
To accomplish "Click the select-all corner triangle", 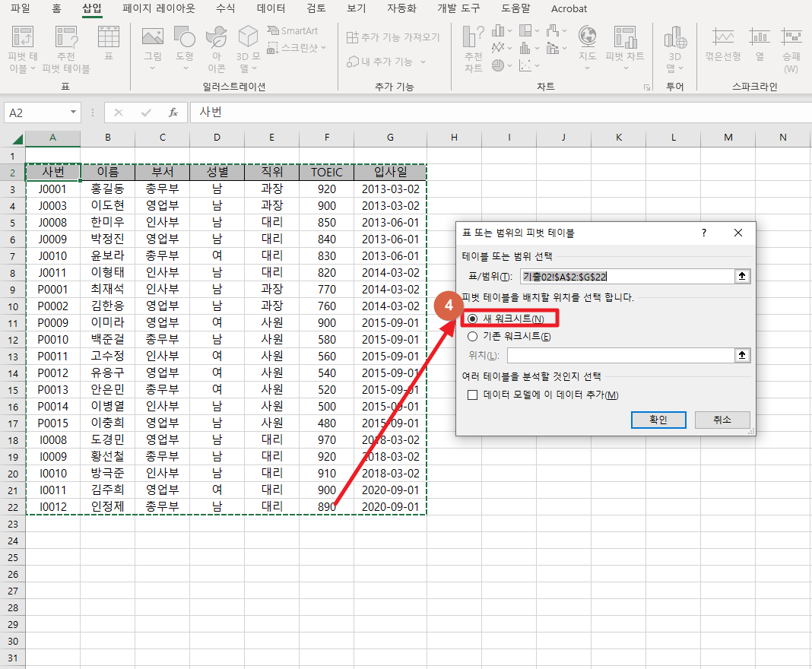I will 17,139.
